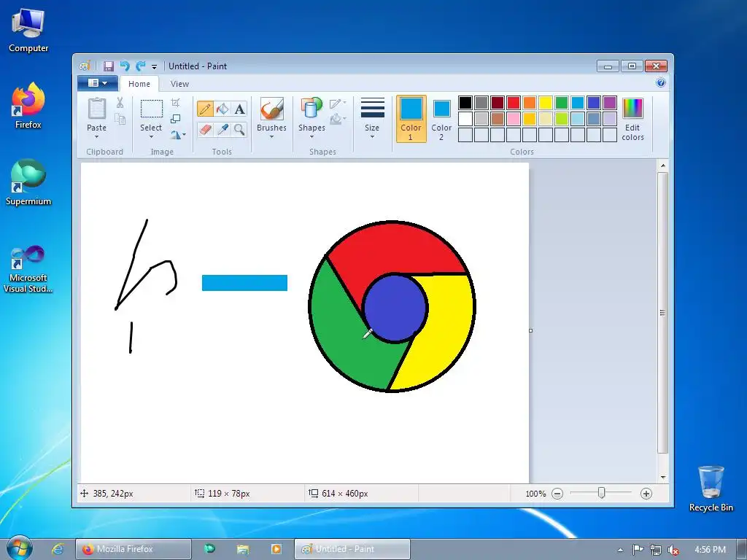Select Microsoft Visual Studio desktop icon

tap(28, 269)
